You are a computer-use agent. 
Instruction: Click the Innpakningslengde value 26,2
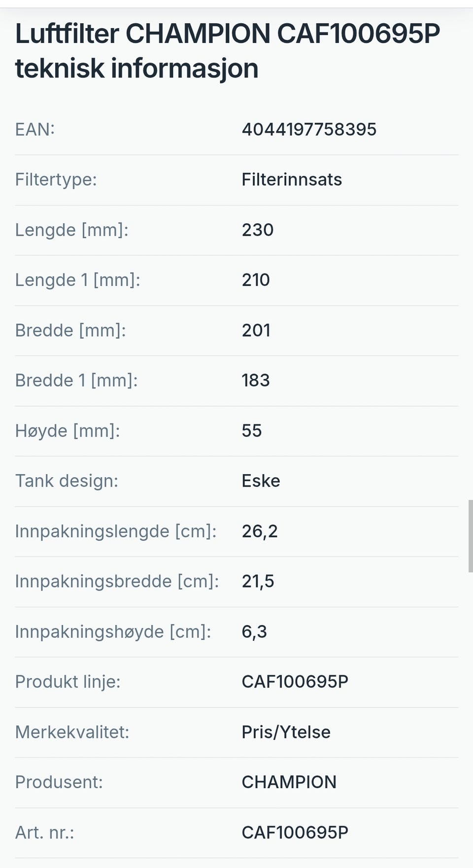click(x=260, y=532)
